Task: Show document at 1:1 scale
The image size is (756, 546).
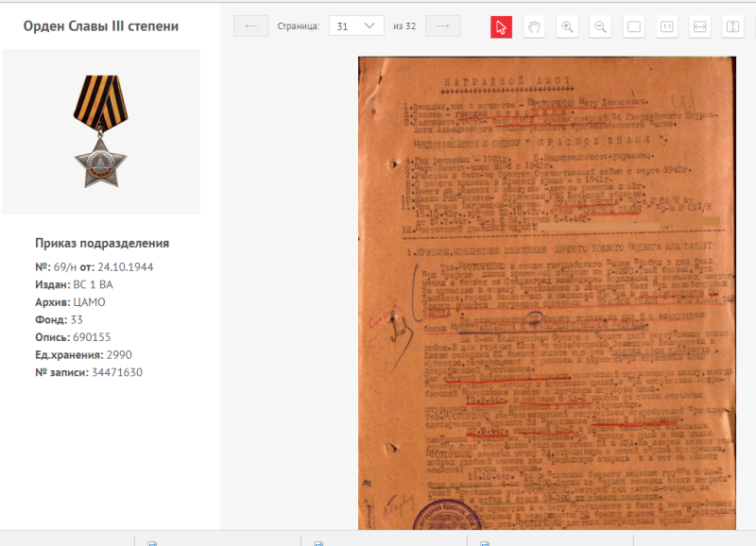Action: coord(667,26)
